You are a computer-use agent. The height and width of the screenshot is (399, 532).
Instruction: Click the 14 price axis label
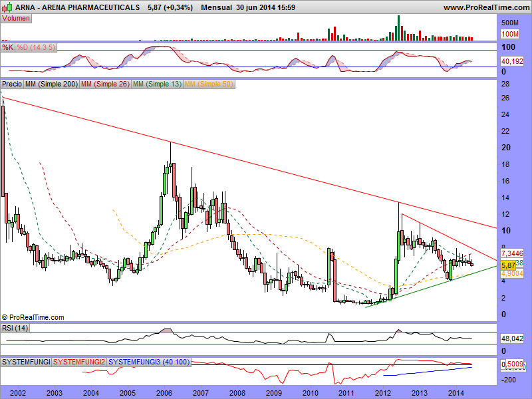[x=505, y=198]
